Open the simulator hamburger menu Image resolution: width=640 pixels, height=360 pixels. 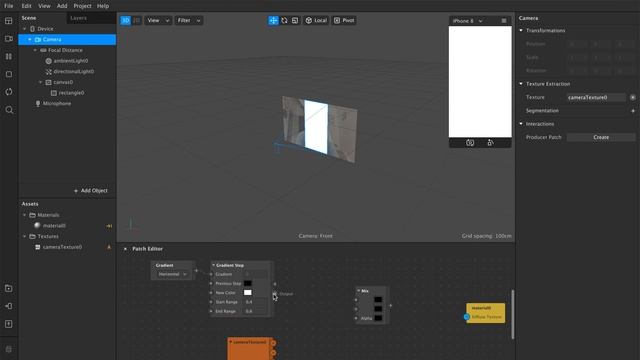pos(504,21)
